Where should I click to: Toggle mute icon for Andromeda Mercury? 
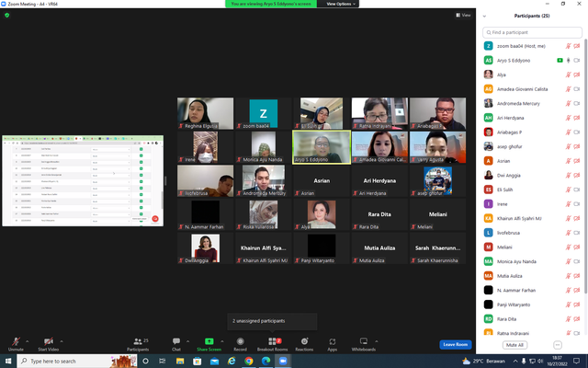[568, 103]
